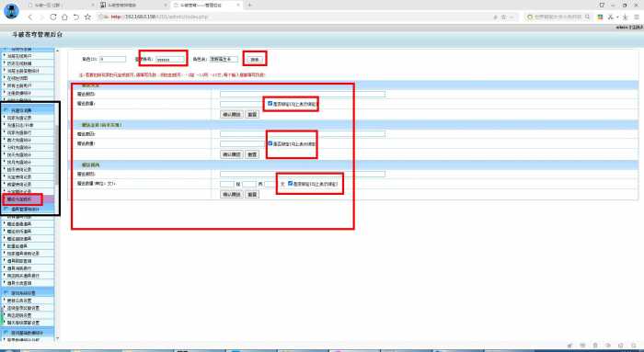This screenshot has width=644, height=352.
Task: Open the scissors screenshot tool icon
Action: 610,17
